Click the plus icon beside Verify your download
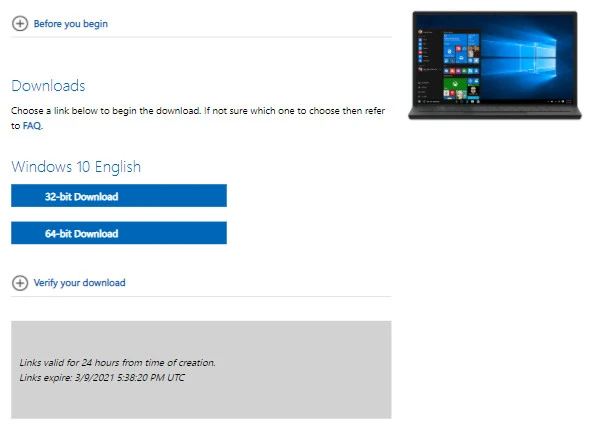596x430 pixels. (x=20, y=283)
